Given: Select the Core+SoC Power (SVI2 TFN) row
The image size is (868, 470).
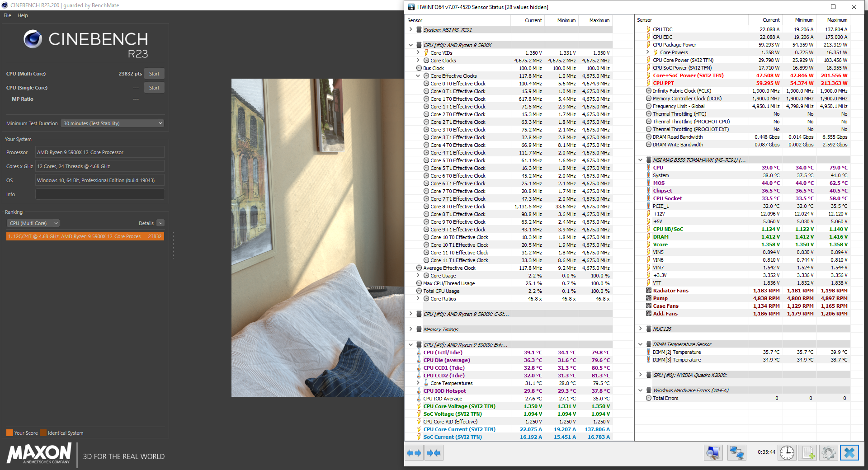Looking at the screenshot, I should [x=742, y=75].
